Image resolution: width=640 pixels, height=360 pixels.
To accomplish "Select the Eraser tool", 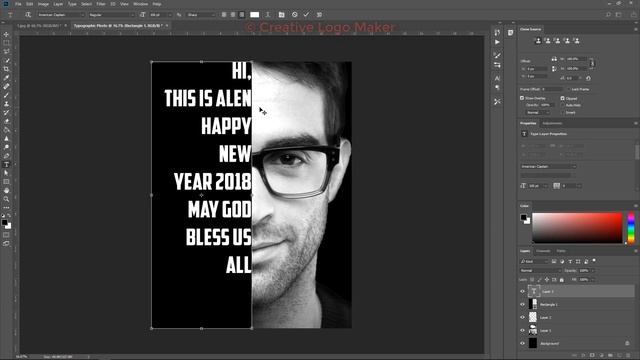I will [x=6, y=121].
